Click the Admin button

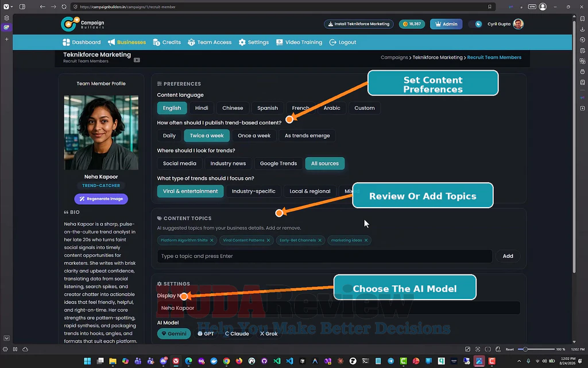[x=446, y=24]
